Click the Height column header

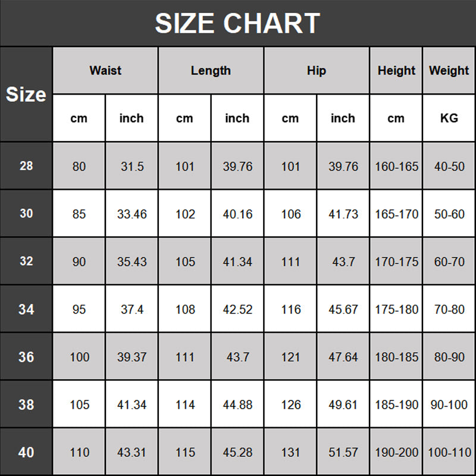pyautogui.click(x=396, y=70)
